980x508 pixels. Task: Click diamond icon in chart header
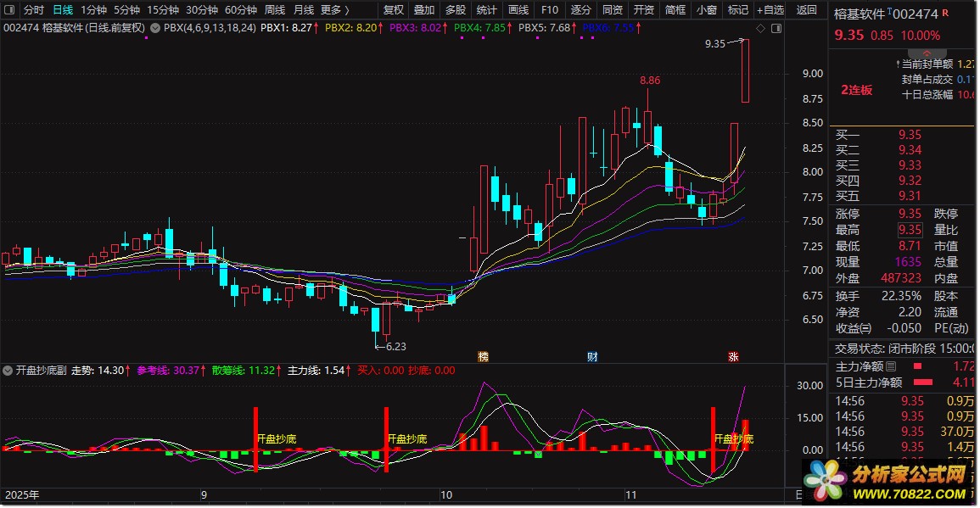pyautogui.click(x=760, y=28)
